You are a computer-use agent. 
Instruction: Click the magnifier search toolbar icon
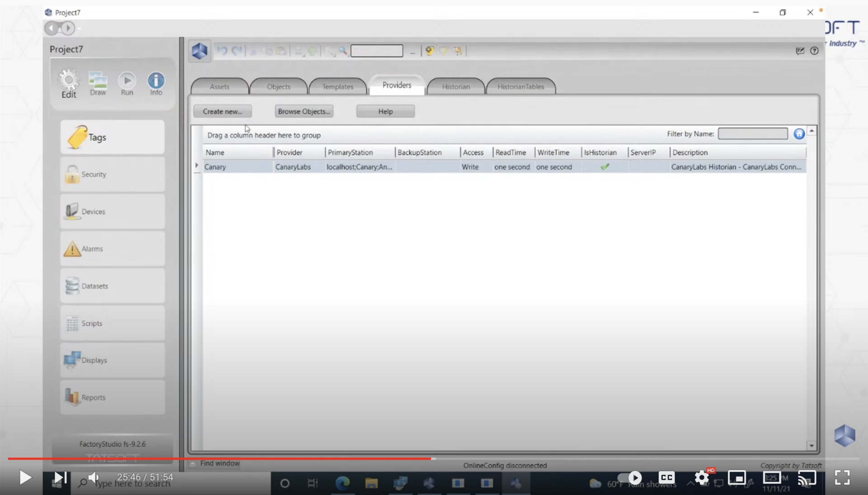click(343, 51)
